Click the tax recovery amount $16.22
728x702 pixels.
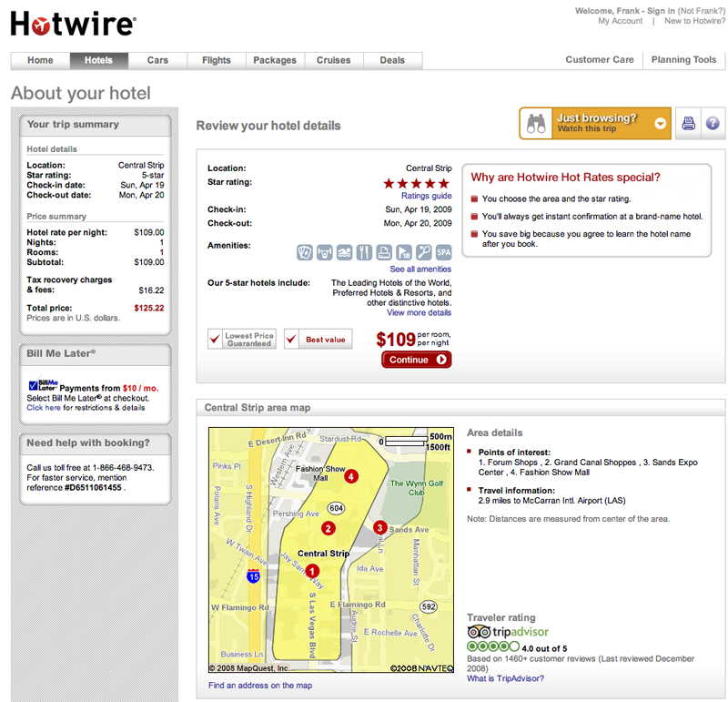pos(151,290)
